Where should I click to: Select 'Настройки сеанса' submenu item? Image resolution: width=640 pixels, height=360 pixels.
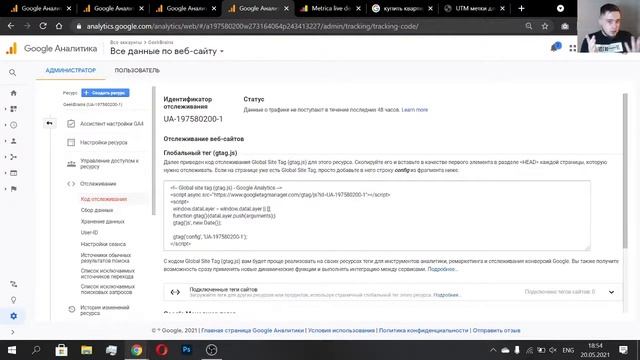pyautogui.click(x=103, y=244)
